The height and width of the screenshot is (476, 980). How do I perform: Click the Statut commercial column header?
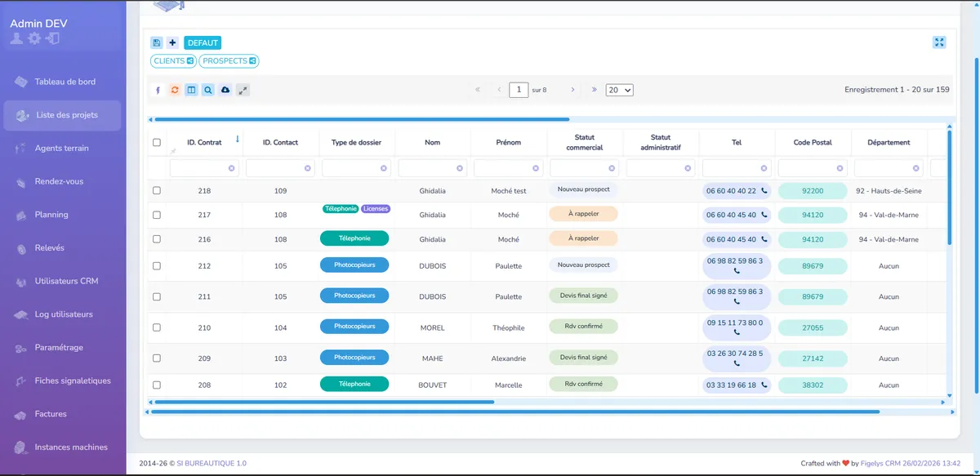[x=585, y=142]
